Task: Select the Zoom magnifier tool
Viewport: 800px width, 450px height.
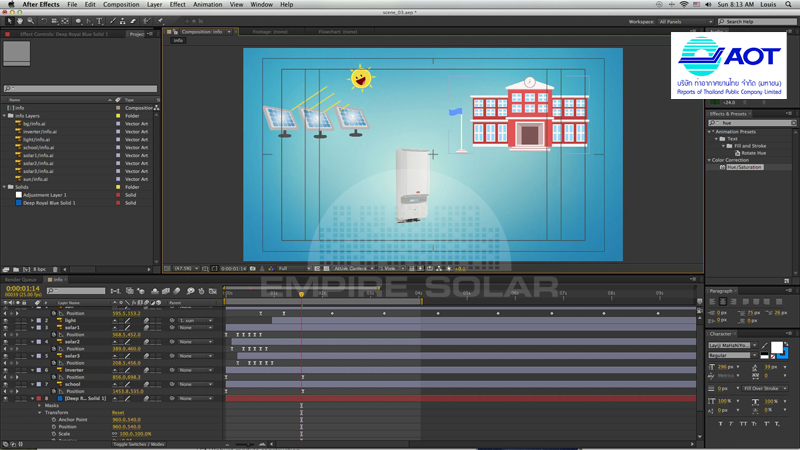Action: tap(31, 21)
